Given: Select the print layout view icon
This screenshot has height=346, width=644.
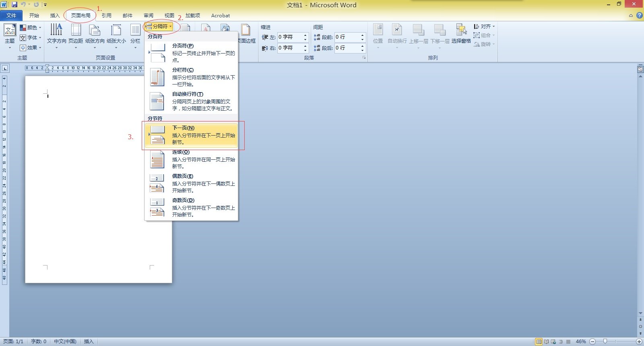Looking at the screenshot, I should tap(539, 342).
